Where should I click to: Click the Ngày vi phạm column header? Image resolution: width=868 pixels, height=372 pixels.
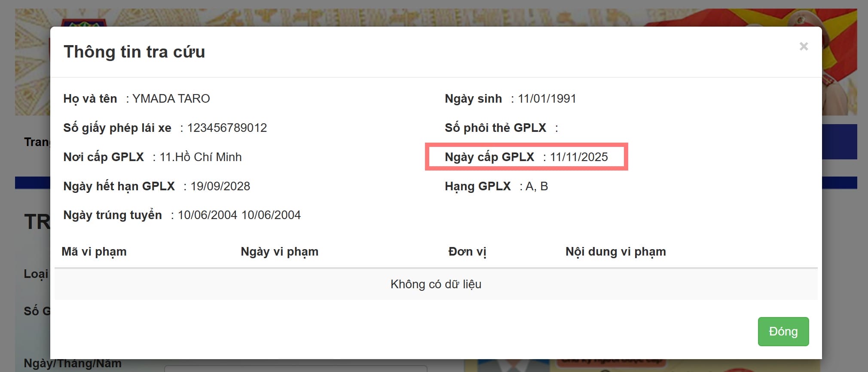(x=279, y=252)
